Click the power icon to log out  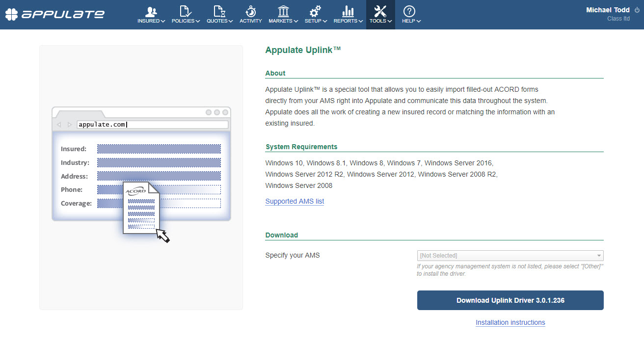(637, 10)
